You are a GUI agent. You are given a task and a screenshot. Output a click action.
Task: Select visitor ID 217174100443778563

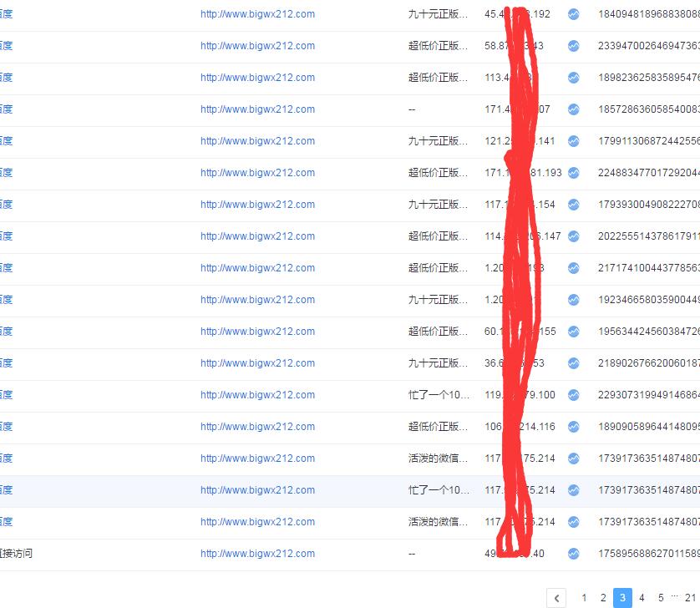pos(649,268)
